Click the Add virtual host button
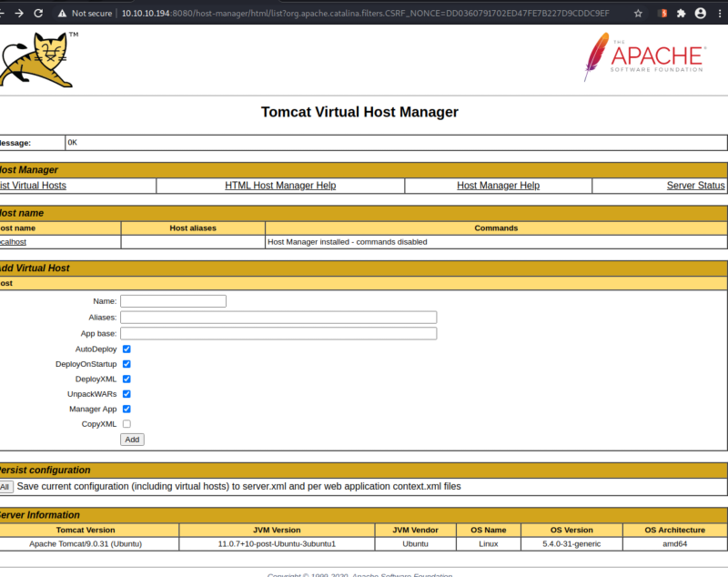This screenshot has height=577, width=728. [x=132, y=440]
